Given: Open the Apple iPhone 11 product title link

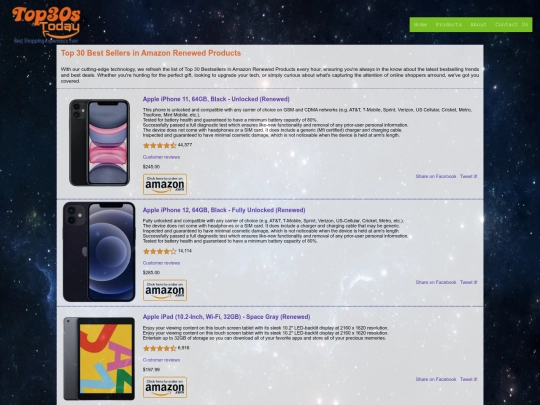Looking at the screenshot, I should (x=216, y=99).
